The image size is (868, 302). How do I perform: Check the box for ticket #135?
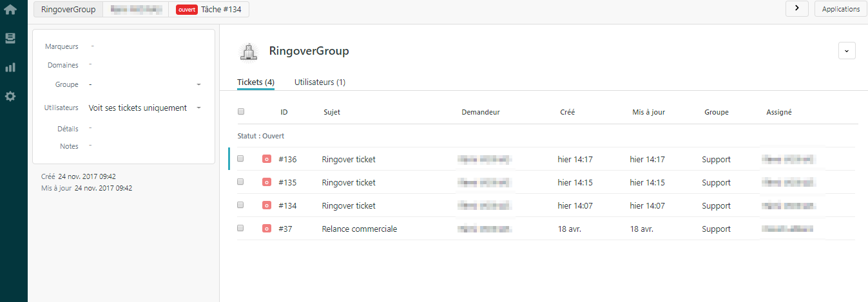coord(241,182)
